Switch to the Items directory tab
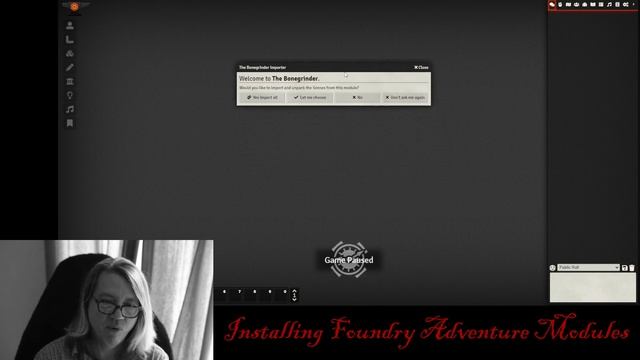The width and height of the screenshot is (640, 360). point(584,4)
